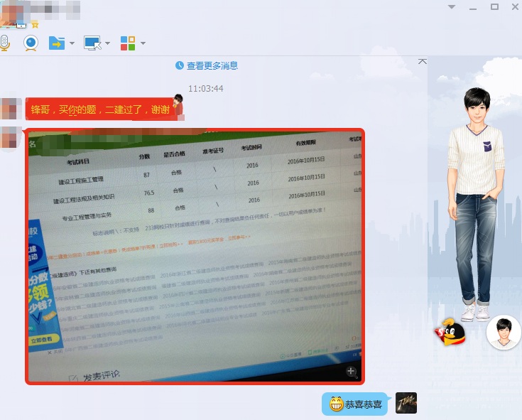Image resolution: width=522 pixels, height=420 pixels.
Task: Minimize the chat window
Action: tap(473, 9)
